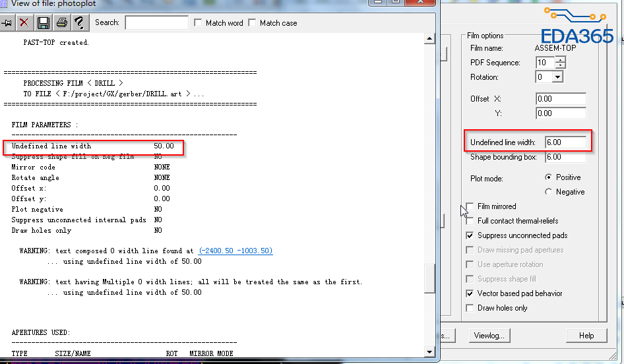The image size is (624, 364).
Task: Click scrollbar down arrow in log view
Action: click(x=429, y=351)
